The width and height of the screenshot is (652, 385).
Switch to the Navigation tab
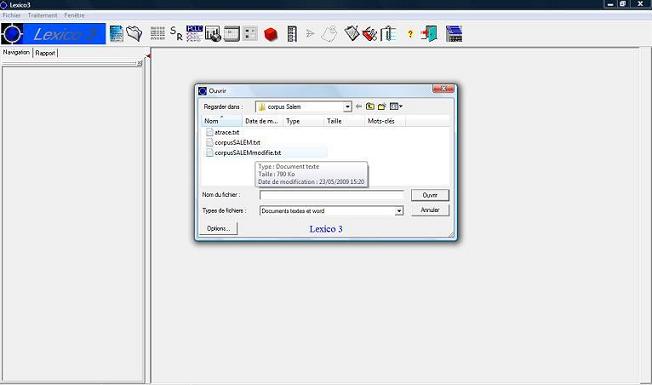16,52
